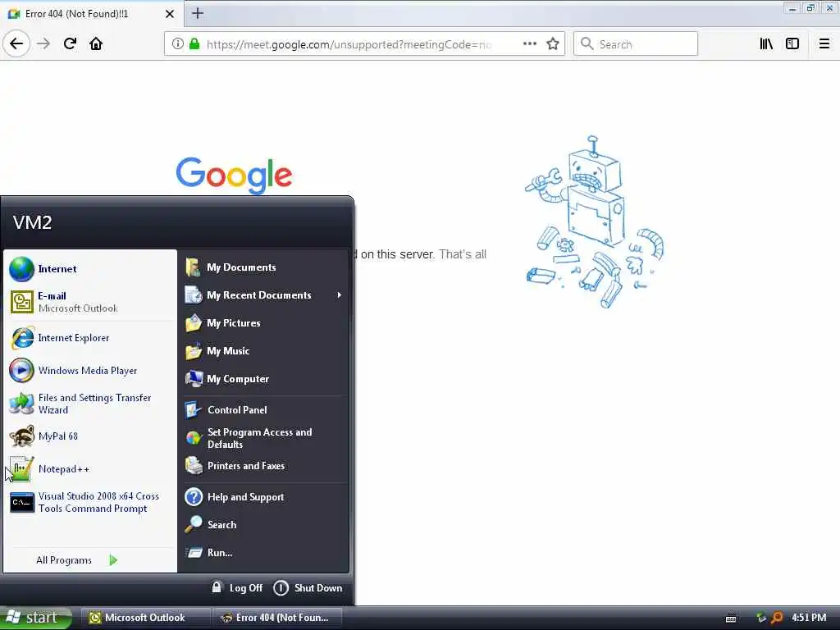The width and height of the screenshot is (840, 630).
Task: Click the keyboard tray icon
Action: [x=731, y=619]
